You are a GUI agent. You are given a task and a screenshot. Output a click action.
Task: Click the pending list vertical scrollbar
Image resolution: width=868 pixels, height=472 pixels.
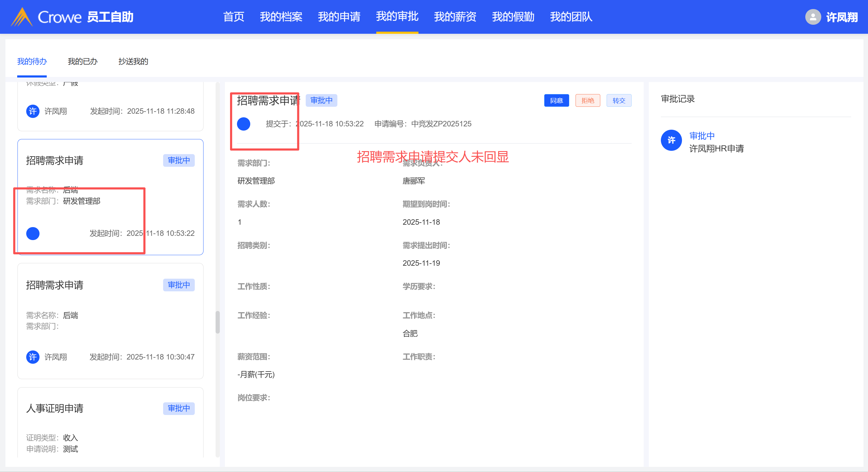point(218,322)
